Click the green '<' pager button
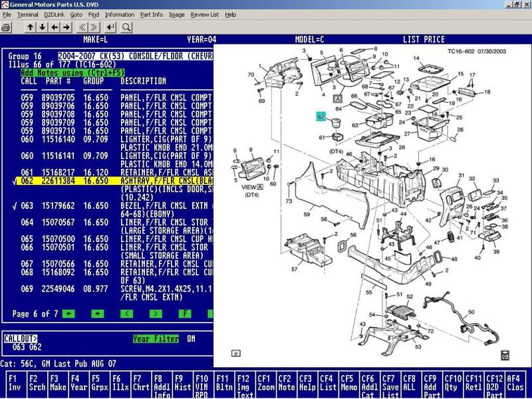The width and height of the screenshot is (532, 399). coord(126,314)
